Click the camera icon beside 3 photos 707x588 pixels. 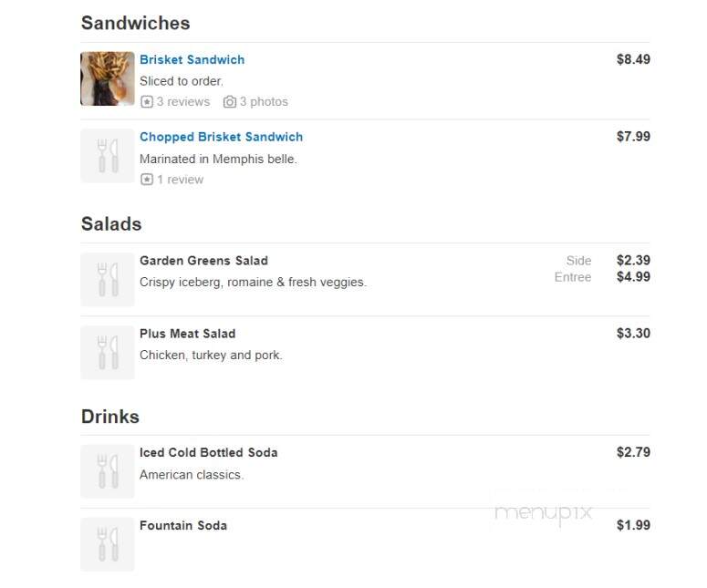(x=230, y=102)
